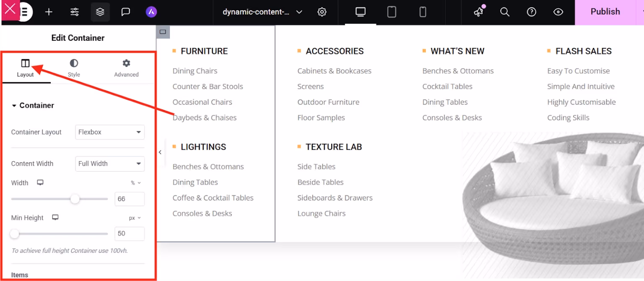This screenshot has width=644, height=281.
Task: Open the site settings sliders icon
Action: point(74,12)
